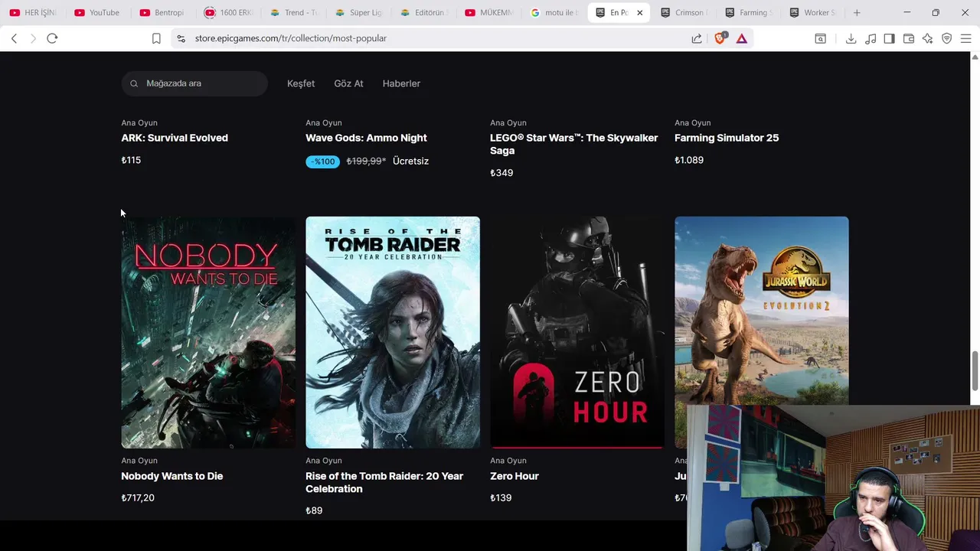The image size is (980, 551).
Task: Go back with the browser back arrow
Action: [x=14, y=38]
